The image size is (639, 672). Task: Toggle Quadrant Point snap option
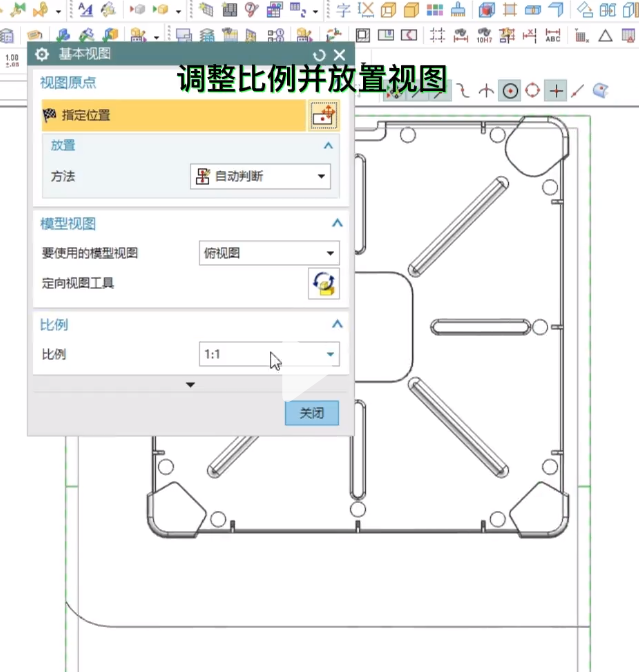pos(533,91)
